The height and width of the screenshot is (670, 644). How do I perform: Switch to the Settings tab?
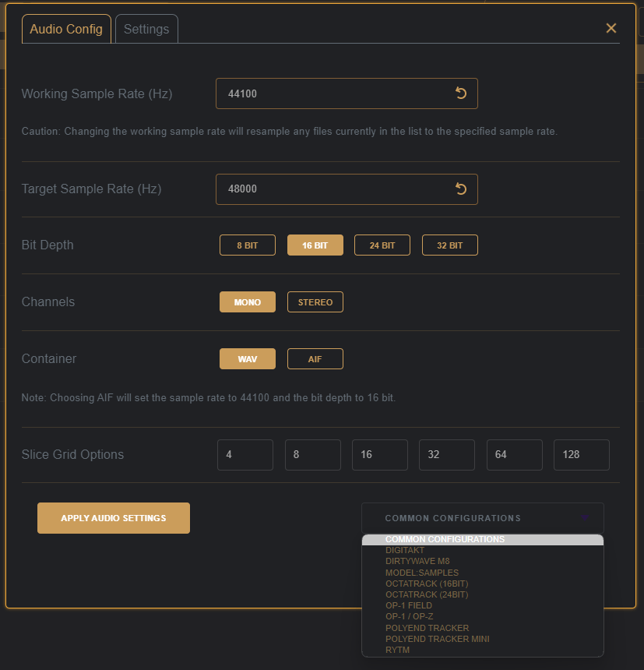click(146, 29)
